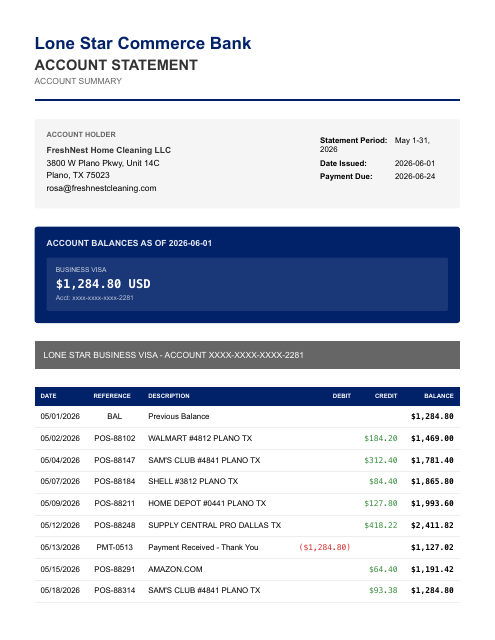This screenshot has height=640, width=495.
Task: Click the masked account number ending 2281
Action: tap(95, 298)
